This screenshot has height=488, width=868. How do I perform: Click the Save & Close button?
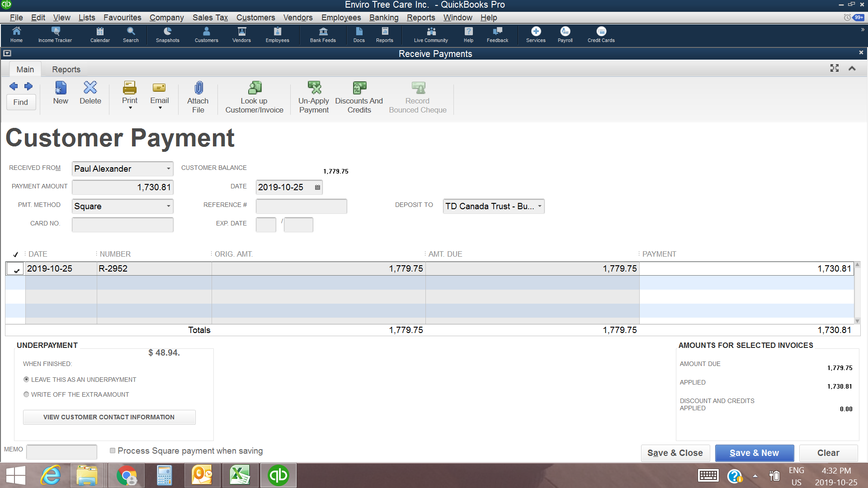pyautogui.click(x=675, y=453)
